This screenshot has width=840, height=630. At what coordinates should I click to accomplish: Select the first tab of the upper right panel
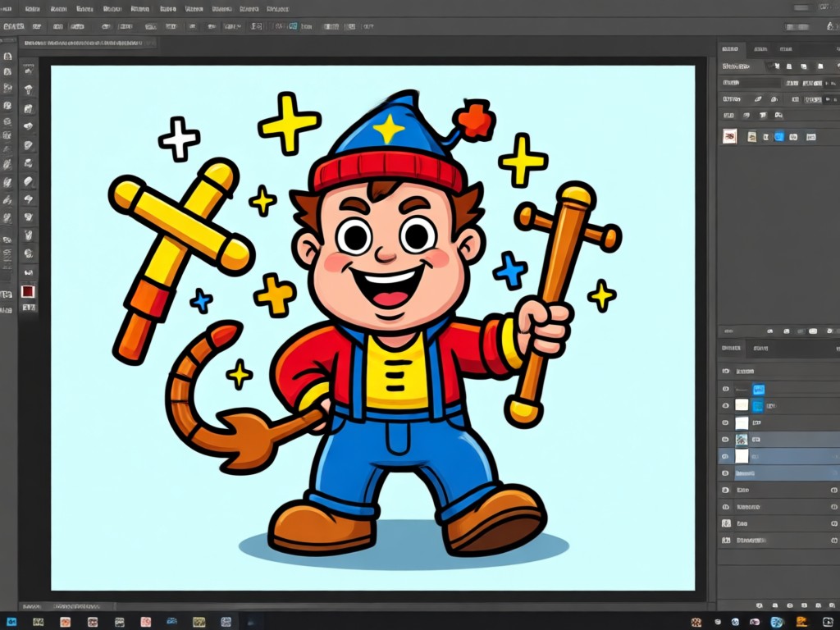pos(729,48)
